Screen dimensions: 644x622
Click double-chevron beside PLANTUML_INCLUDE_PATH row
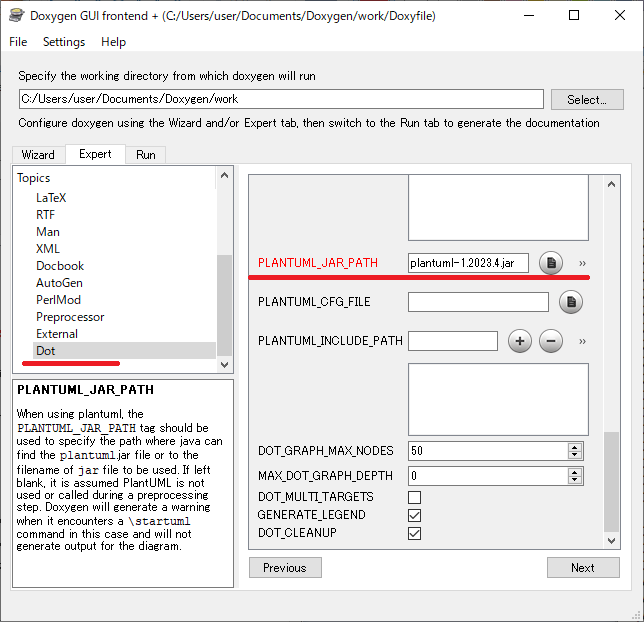[582, 341]
